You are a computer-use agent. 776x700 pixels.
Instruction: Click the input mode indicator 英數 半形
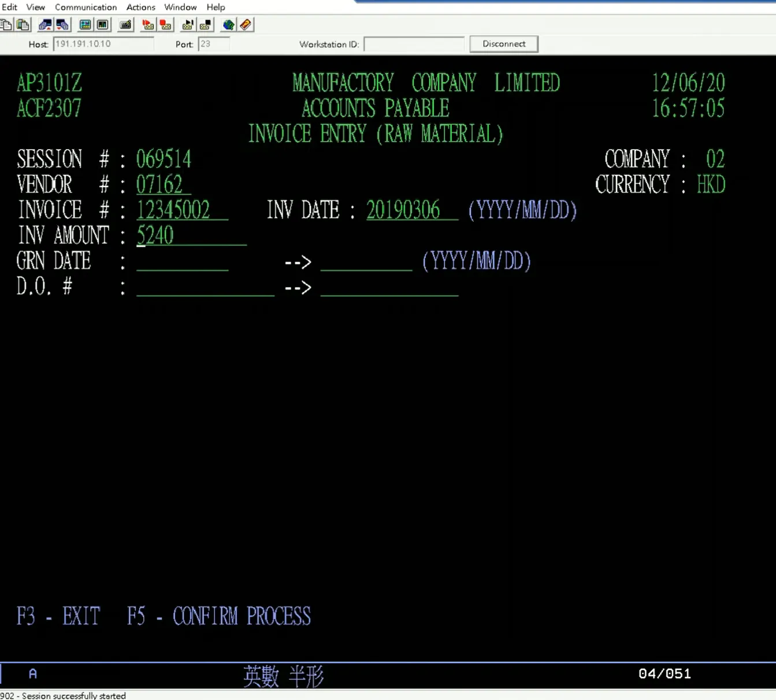click(x=283, y=676)
